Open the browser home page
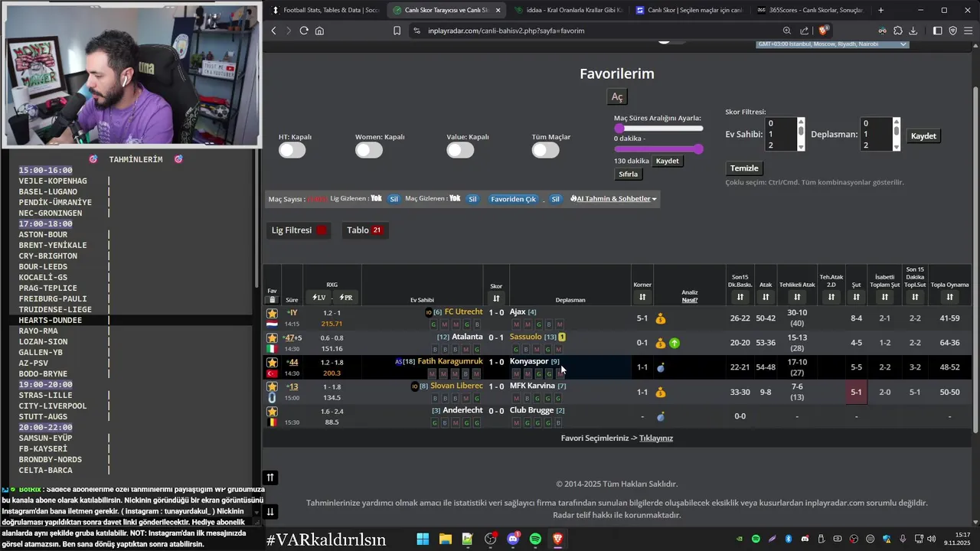This screenshot has width=980, height=551. point(319,31)
